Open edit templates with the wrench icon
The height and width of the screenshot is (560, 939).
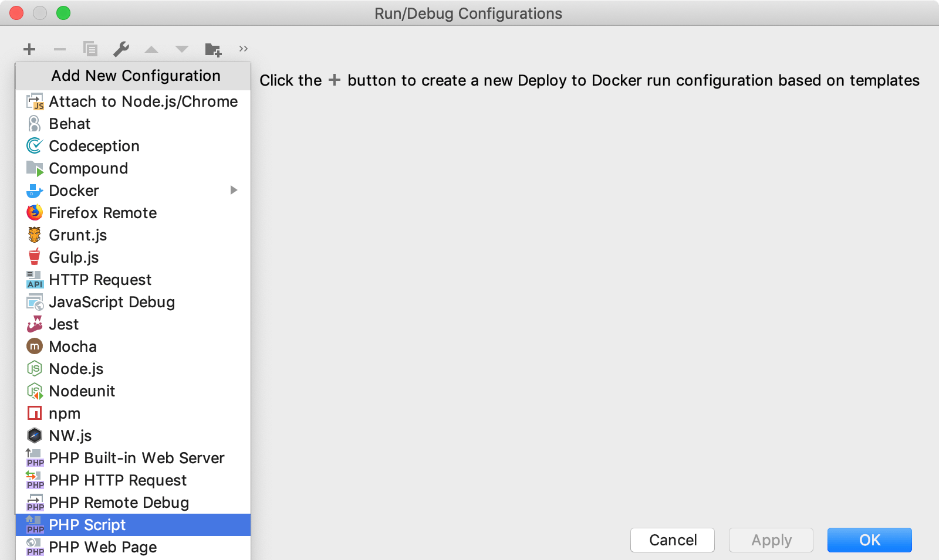click(121, 49)
